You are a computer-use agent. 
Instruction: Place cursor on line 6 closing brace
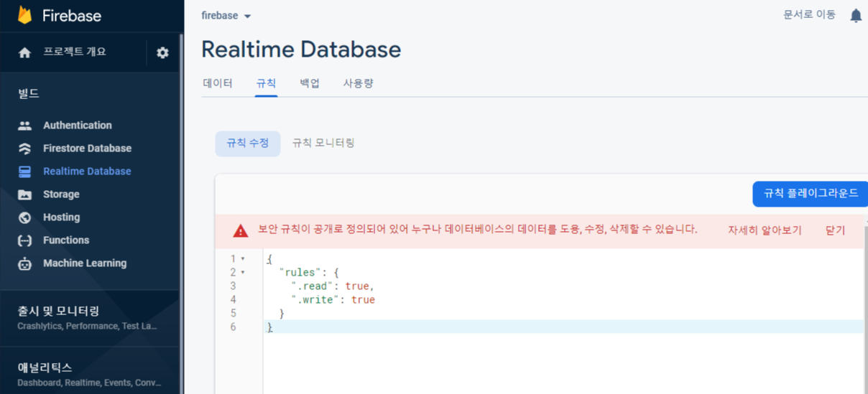270,327
